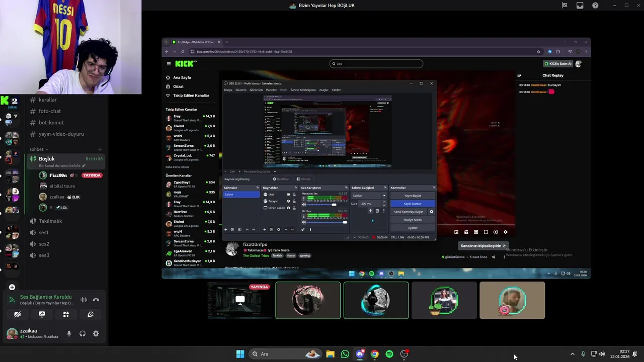Open Düzenle menu in OBS
Screen dimensions: 644x362
coord(241,90)
